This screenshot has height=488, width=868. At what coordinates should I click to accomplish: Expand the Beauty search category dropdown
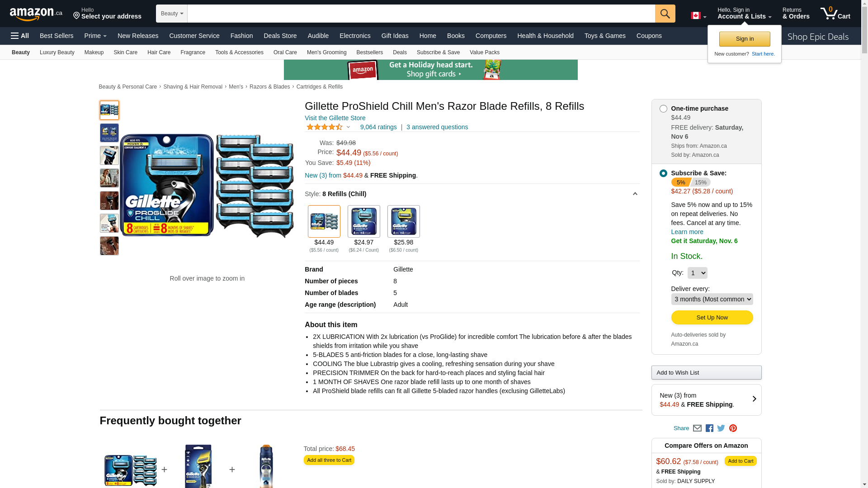click(172, 14)
